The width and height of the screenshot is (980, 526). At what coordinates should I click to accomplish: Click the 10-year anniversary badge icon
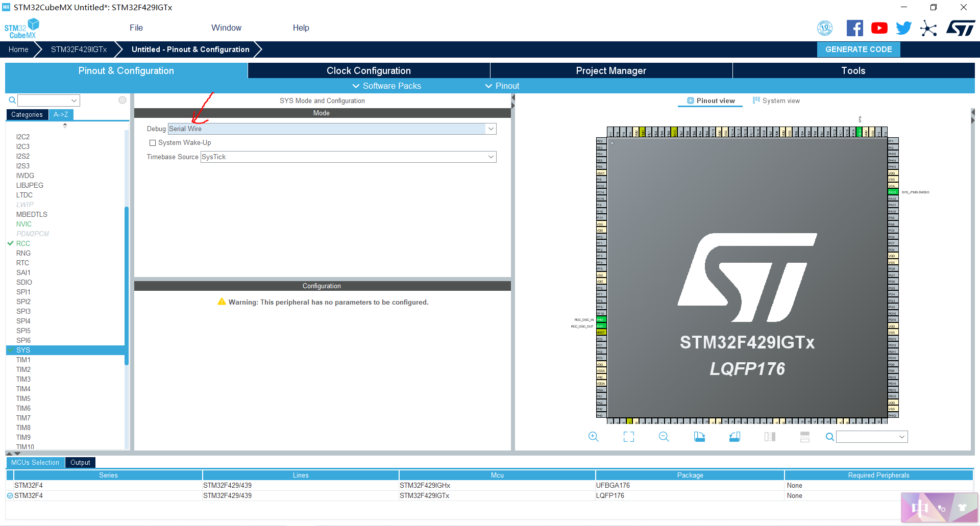pyautogui.click(x=825, y=28)
